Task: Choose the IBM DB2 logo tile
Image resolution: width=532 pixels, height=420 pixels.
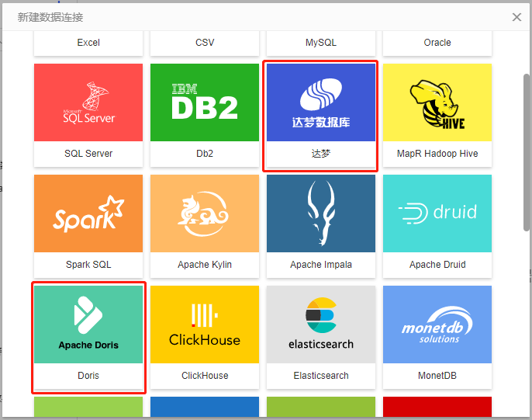Action: (205, 102)
